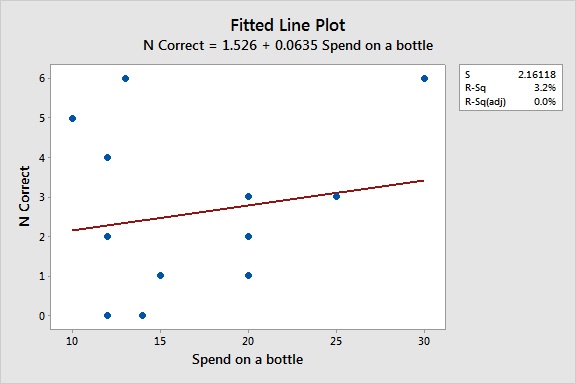
Task: Click the point at spend 10, five correct
Action: coord(72,118)
